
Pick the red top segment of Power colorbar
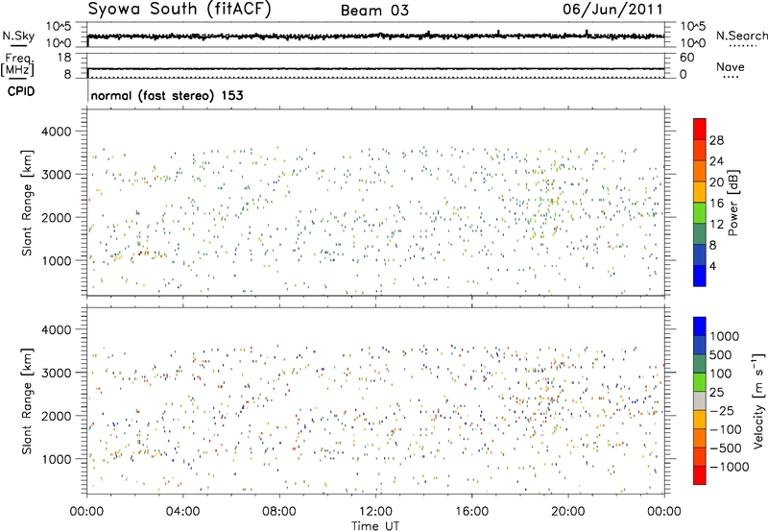700,129
